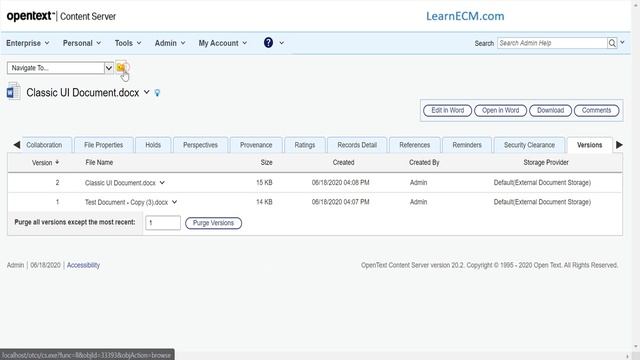Open the Personal menu

(82, 43)
